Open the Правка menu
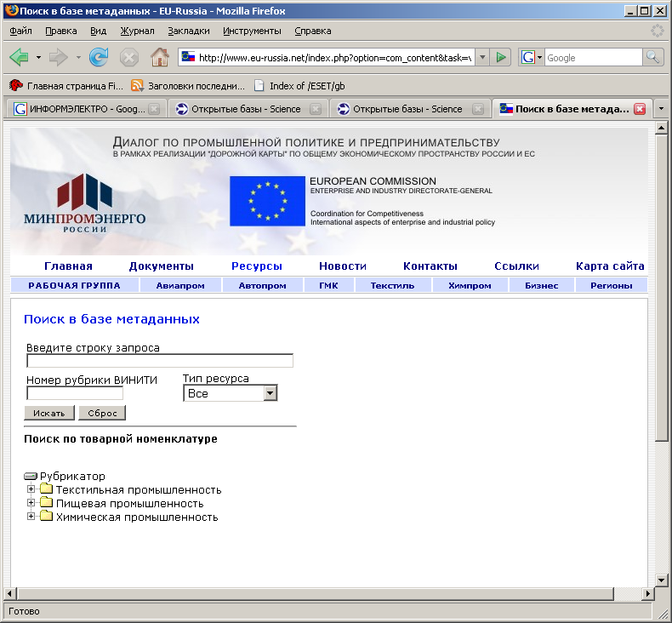 [x=61, y=31]
